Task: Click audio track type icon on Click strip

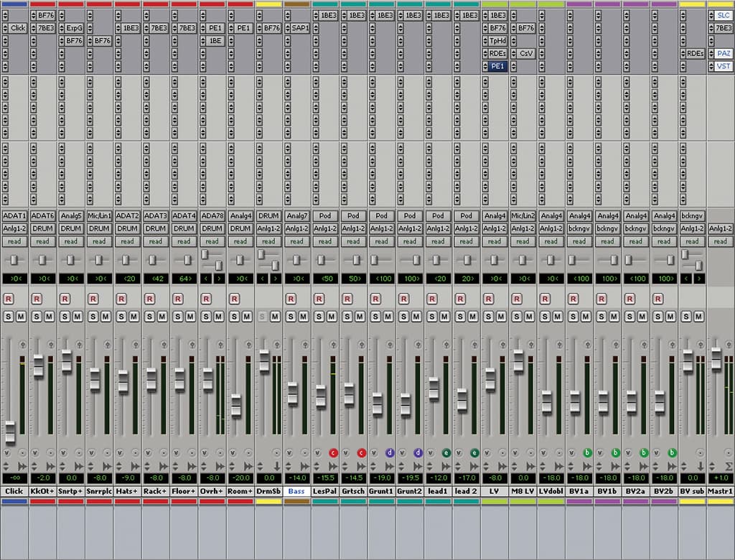Action: click(x=22, y=467)
